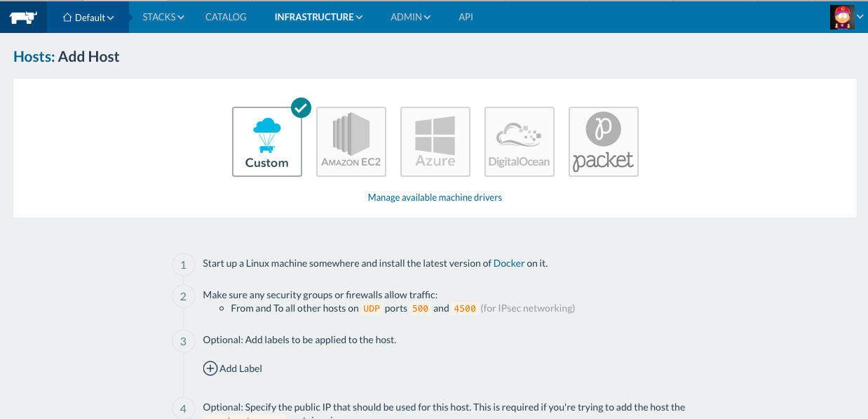The image size is (868, 419).
Task: Expand the INFRASTRUCTURE menu
Action: 319,17
